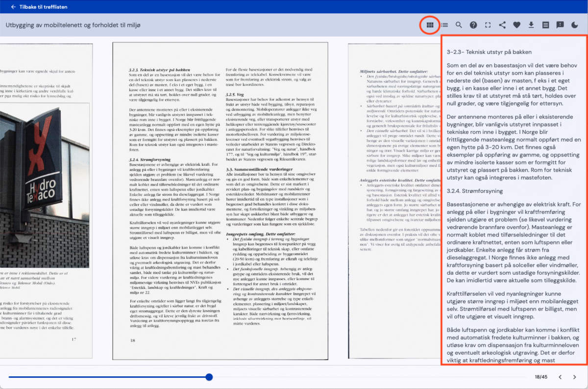This screenshot has height=389, width=588.
Task: Open the help question mark icon
Action: pos(473,25)
